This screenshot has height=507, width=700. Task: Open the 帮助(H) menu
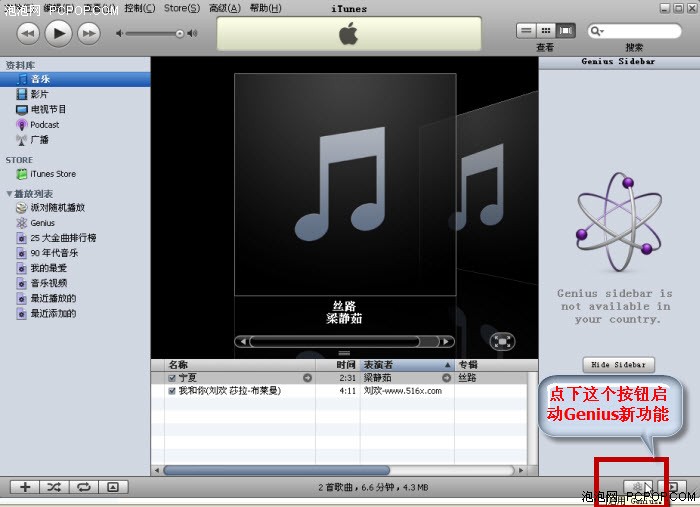click(265, 8)
